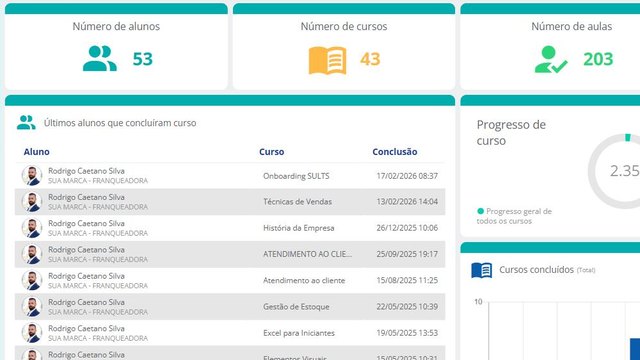Sort by the Curso column header
Viewport: 640px width, 360px height.
pyautogui.click(x=271, y=152)
